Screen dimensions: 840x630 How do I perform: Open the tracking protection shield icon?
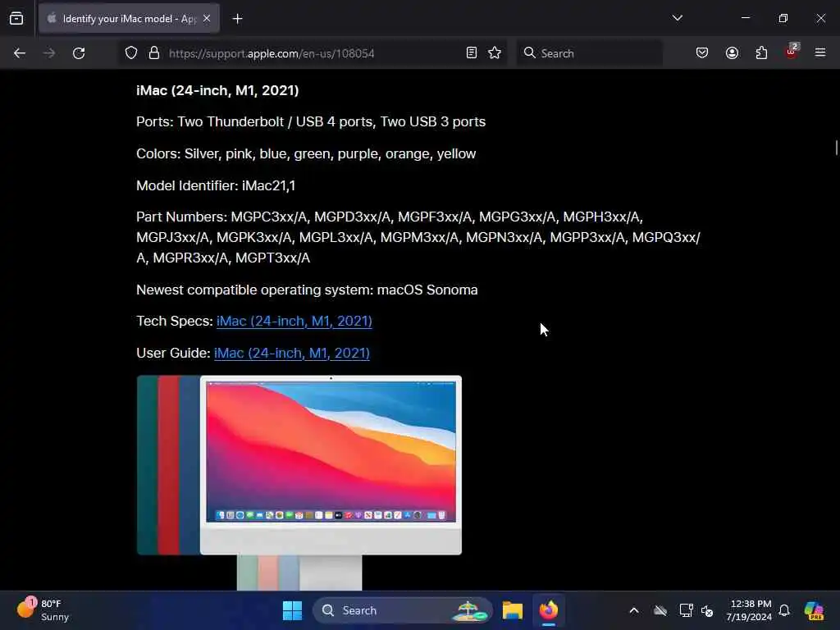tap(131, 53)
